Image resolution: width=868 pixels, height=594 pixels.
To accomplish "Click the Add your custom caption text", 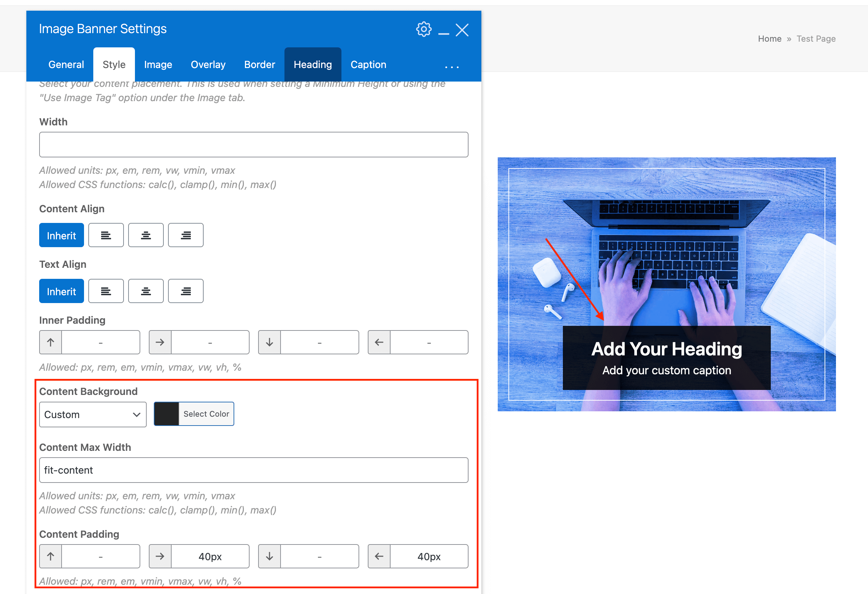I will click(x=667, y=371).
